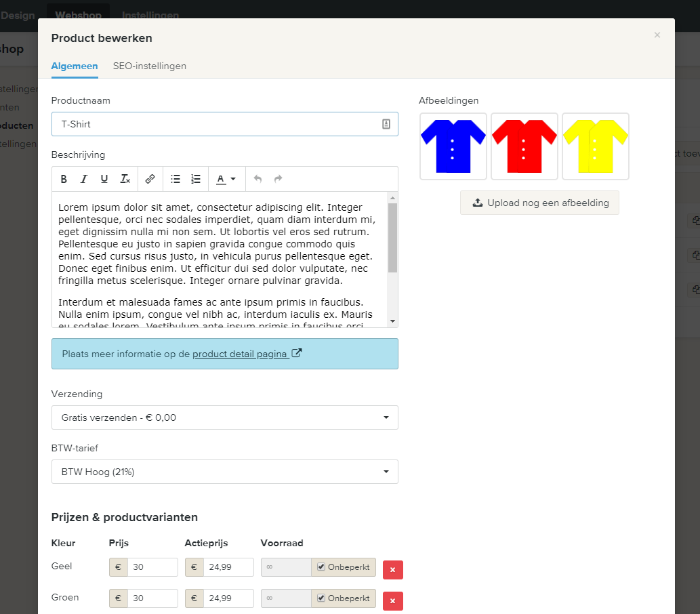Switch to the Algemeen tab
Image resolution: width=700 pixels, height=614 pixels.
point(75,66)
